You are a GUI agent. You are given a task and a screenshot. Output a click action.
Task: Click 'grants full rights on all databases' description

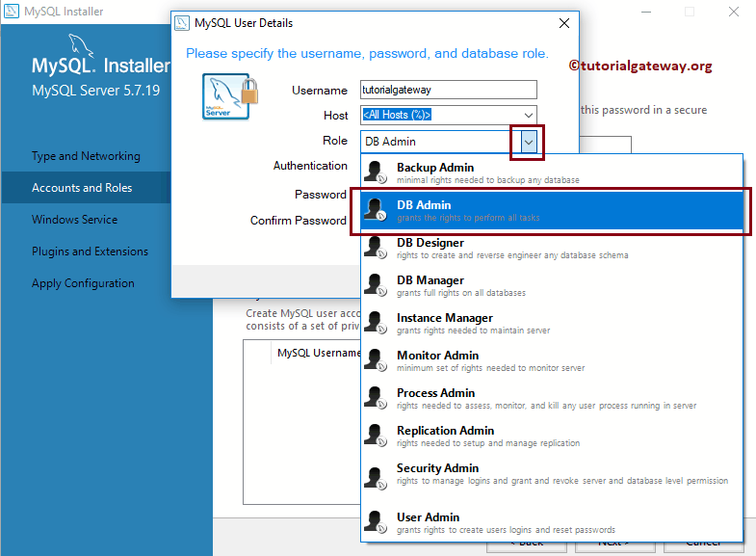click(x=461, y=293)
